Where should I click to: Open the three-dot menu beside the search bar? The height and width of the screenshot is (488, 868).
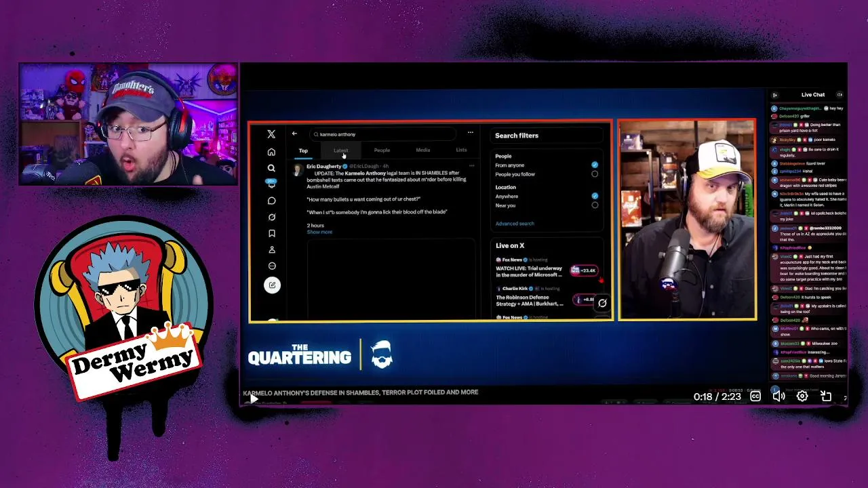click(470, 133)
